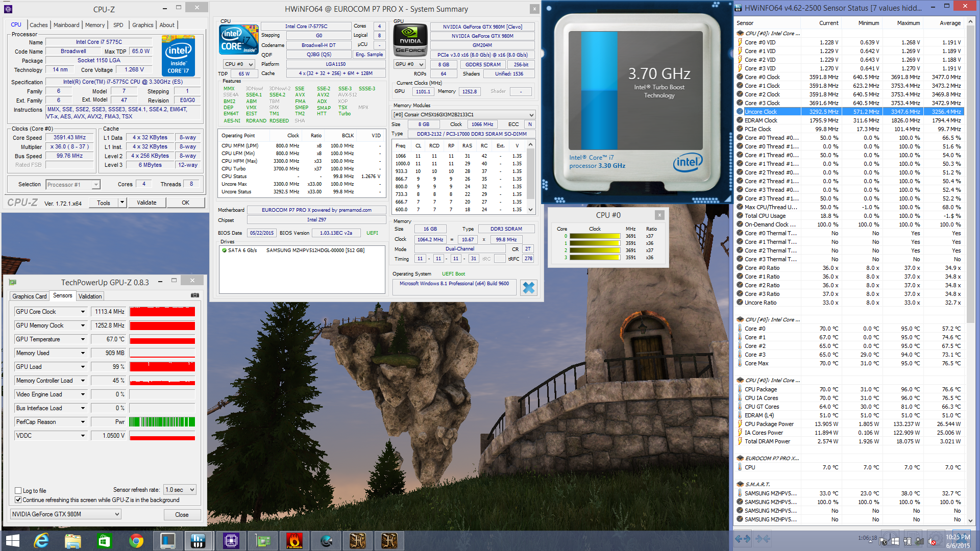This screenshot has width=980, height=551.
Task: Click the sensor list vertical scrollbar
Action: (x=971, y=173)
